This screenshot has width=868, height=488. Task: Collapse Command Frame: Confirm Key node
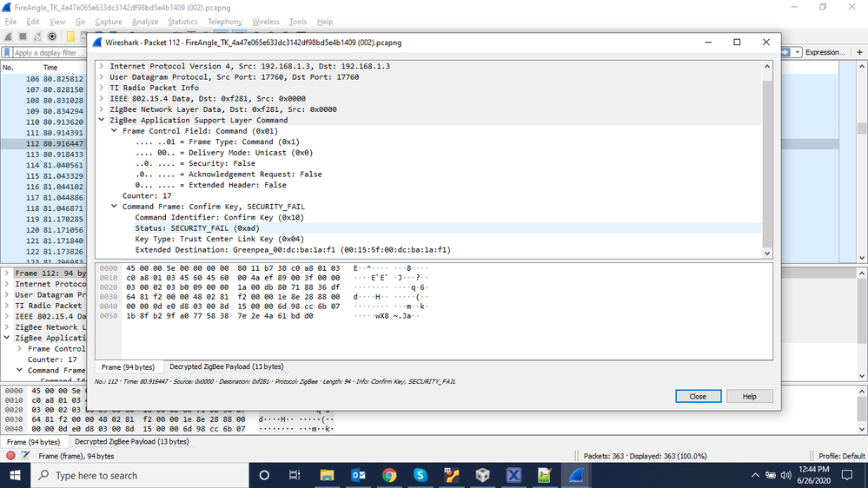coord(114,207)
